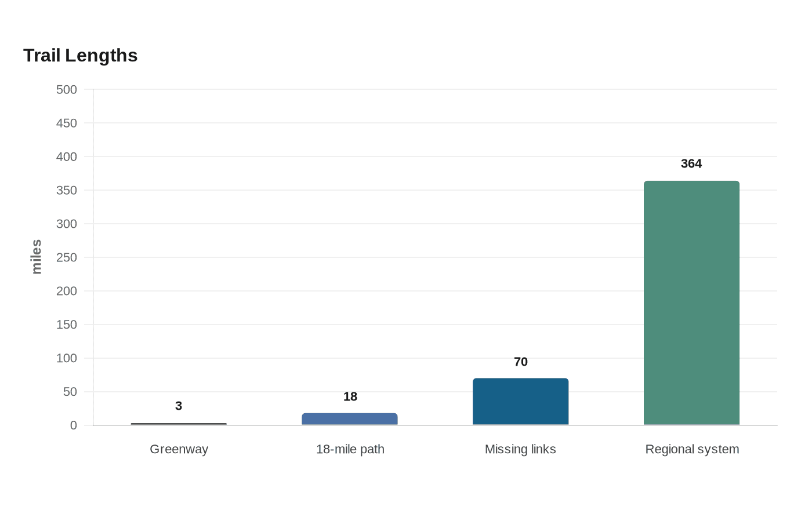The image size is (812, 510).
Task: Click the Missing links bar
Action: [x=520, y=402]
